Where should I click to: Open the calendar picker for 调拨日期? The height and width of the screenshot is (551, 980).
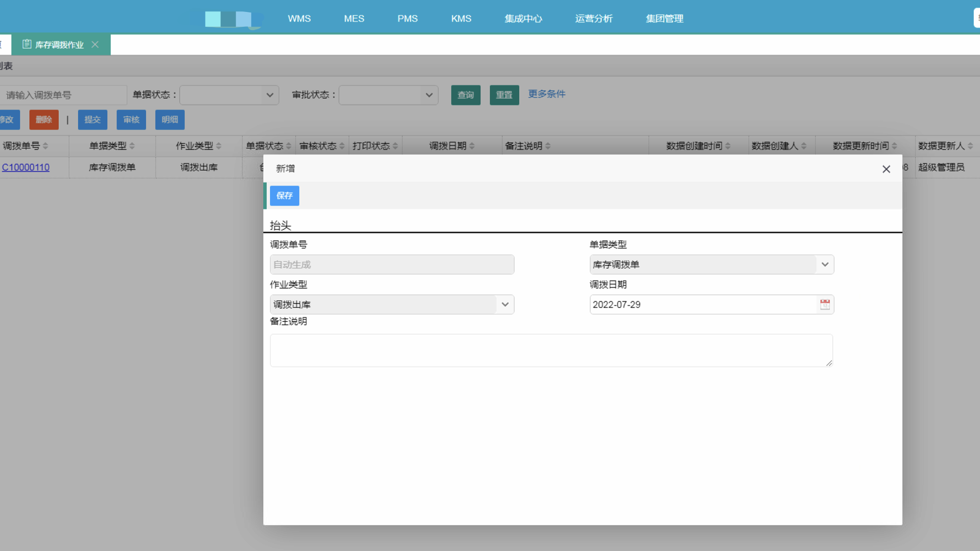tap(824, 305)
